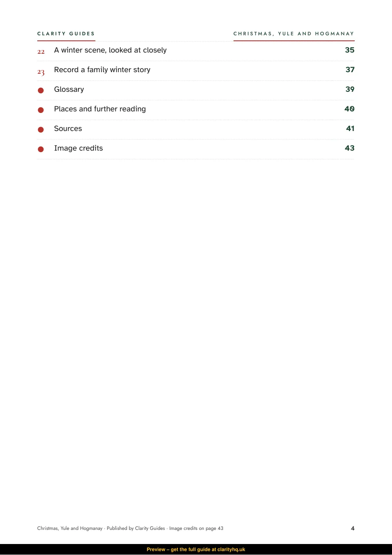Image resolution: width=392 pixels, height=555 pixels.
Task: Click page number 37
Action: click(350, 70)
